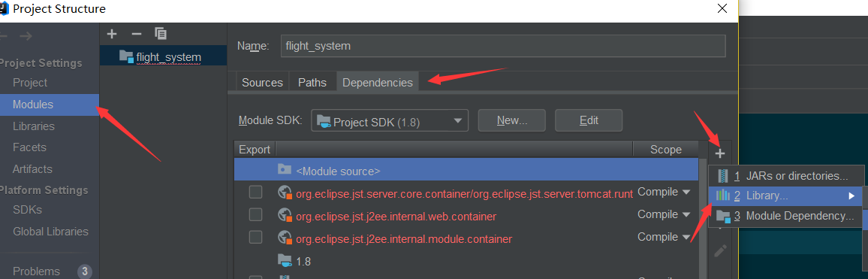Click the JARs or directories icon
The width and height of the screenshot is (868, 279).
tap(723, 177)
